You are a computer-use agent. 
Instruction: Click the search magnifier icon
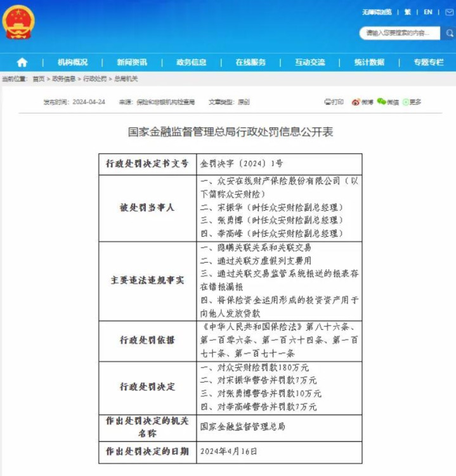click(449, 33)
